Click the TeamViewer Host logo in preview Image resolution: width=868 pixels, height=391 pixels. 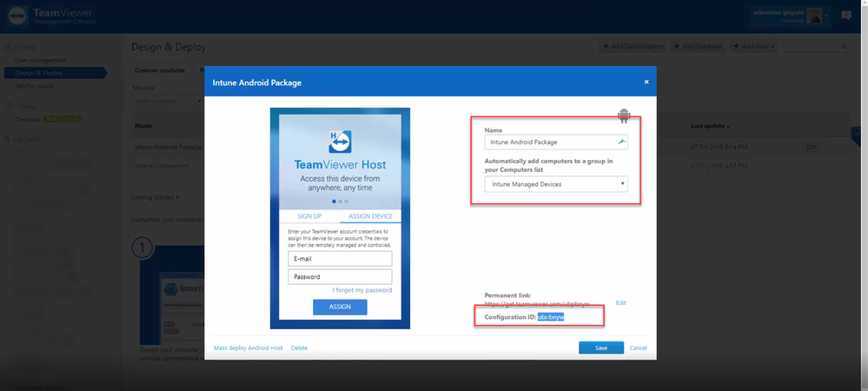(340, 142)
